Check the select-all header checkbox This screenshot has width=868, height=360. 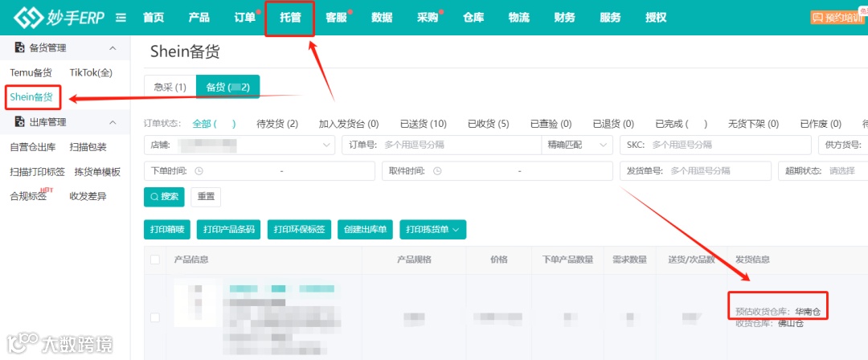[155, 260]
